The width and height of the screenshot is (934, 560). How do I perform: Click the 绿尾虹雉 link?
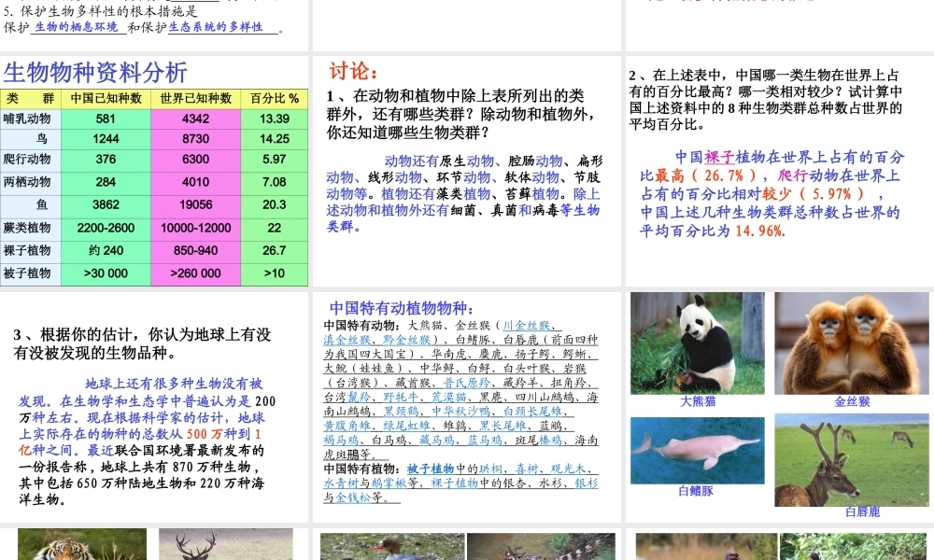coord(407,426)
